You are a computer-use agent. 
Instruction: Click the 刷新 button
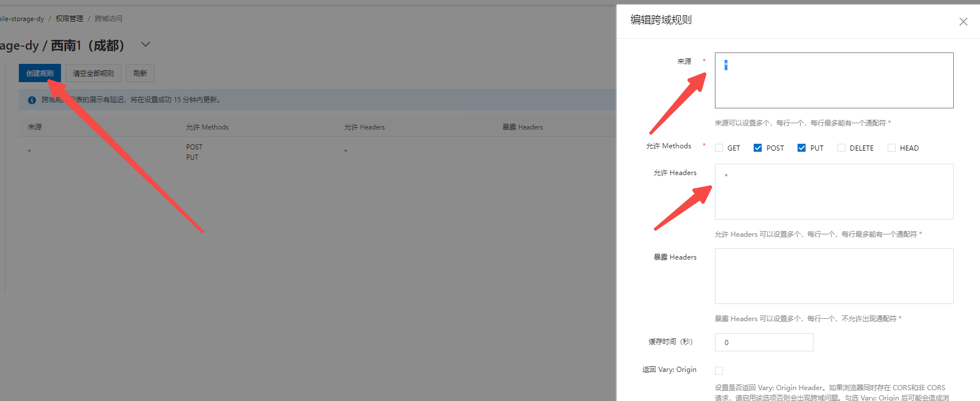(140, 73)
